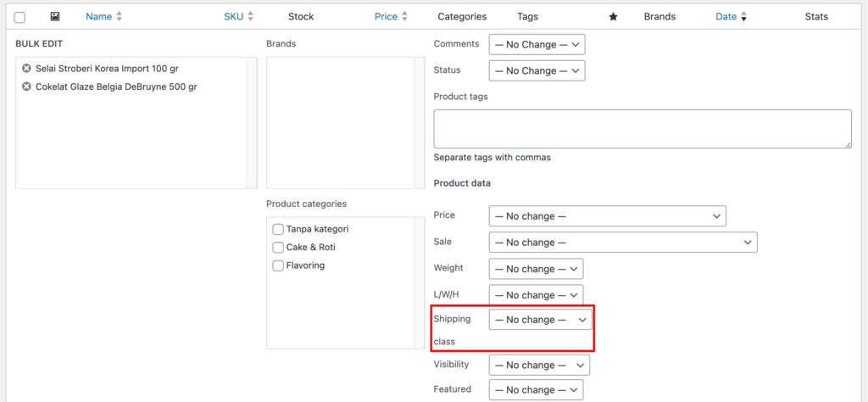Remove Cokelat Glaze Belgia DeBruyne from bulk edit
This screenshot has height=402, width=868.
point(26,87)
